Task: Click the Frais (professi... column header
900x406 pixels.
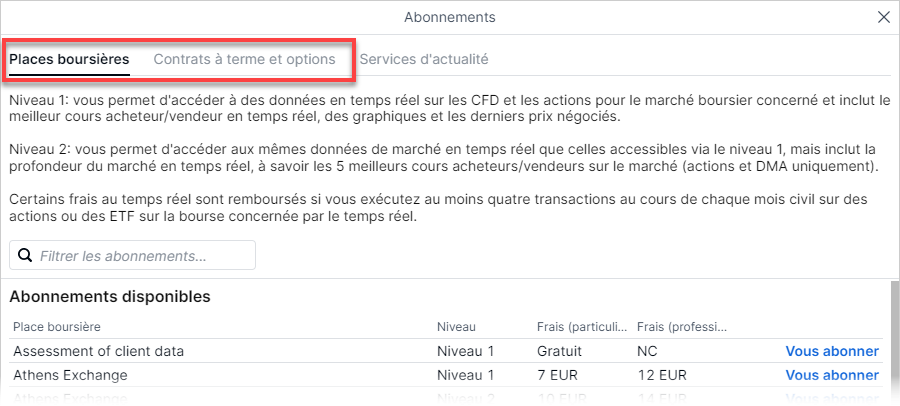Action: [x=682, y=327]
